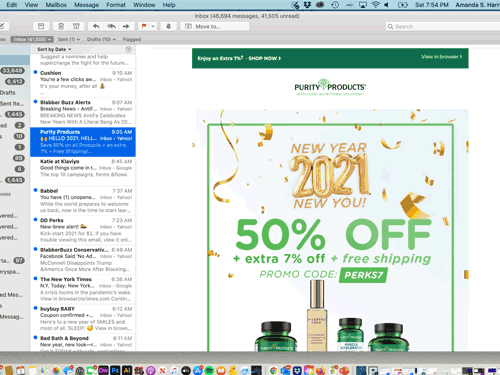Click the Sat 7:54 PM clock
500x375 pixels.
pos(432,5)
